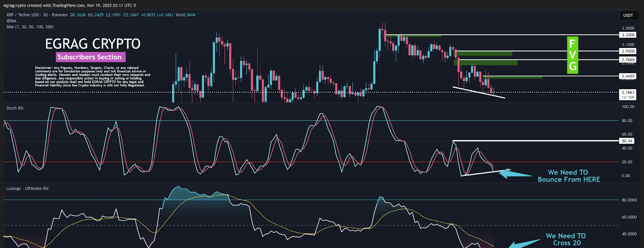Click the 20.00 Stoch RSI axis value
This screenshot has width=644, height=248.
627,162
